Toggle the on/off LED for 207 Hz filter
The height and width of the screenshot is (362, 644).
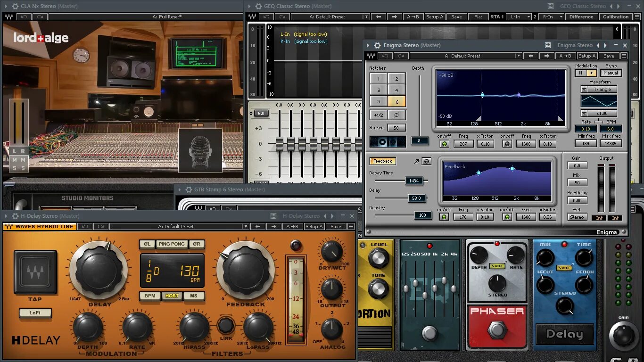click(x=444, y=144)
